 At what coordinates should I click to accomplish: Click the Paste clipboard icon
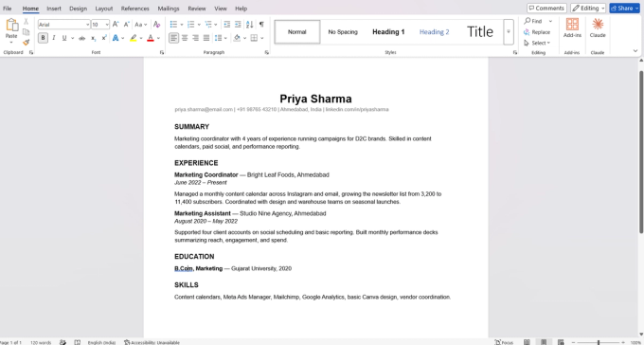pos(11,25)
